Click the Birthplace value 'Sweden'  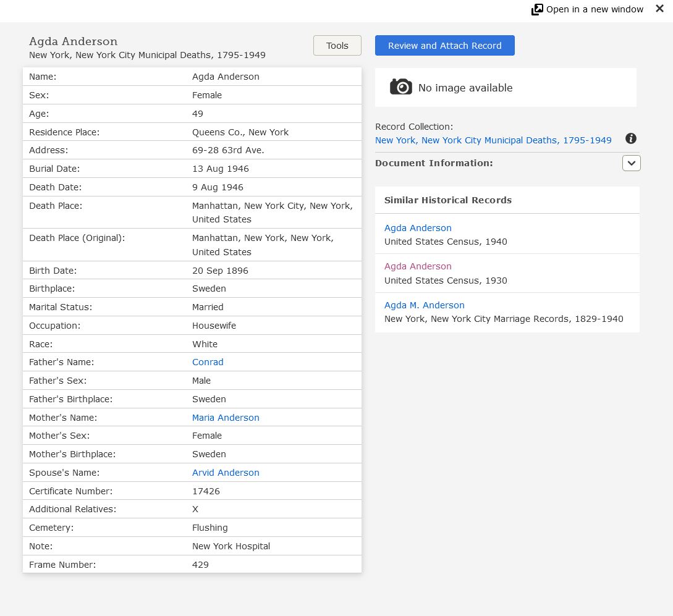(x=209, y=289)
